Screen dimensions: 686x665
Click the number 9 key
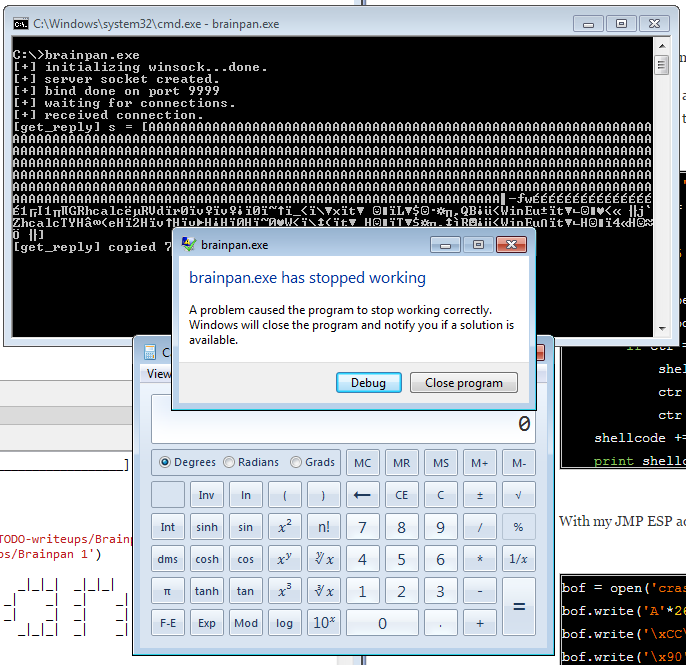point(441,527)
